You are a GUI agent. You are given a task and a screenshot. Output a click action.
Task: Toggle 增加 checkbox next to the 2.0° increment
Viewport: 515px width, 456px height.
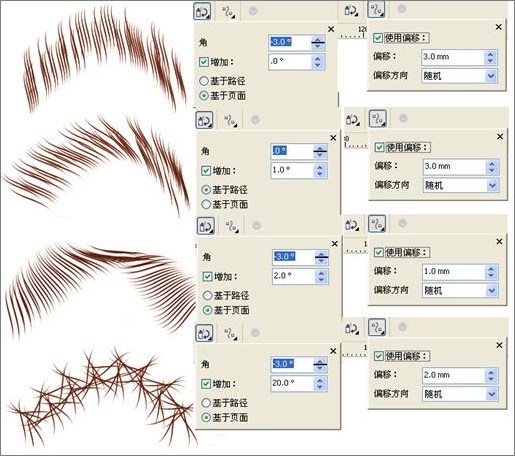(x=207, y=277)
